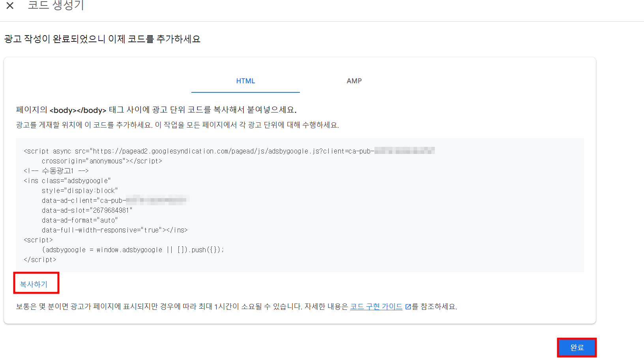Click the data-ad-format="auto" line
The width and height of the screenshot is (644, 358).
pyautogui.click(x=80, y=220)
